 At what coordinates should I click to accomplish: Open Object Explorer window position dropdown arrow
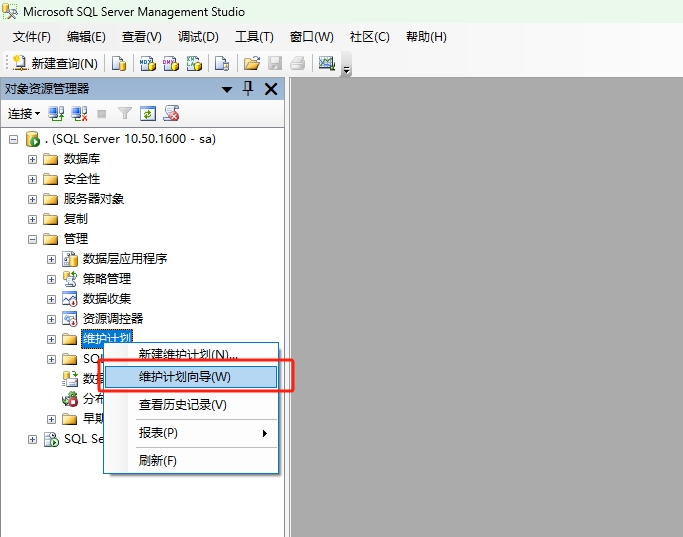227,90
